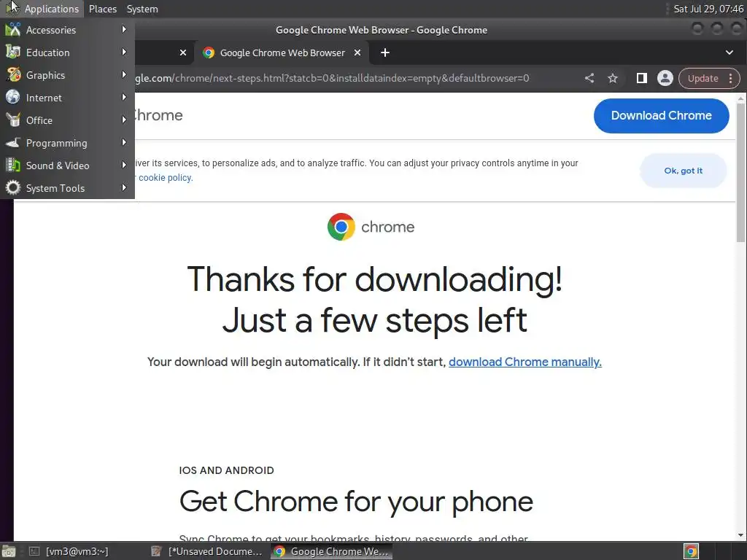Expand the Graphics submenu arrow

click(124, 75)
